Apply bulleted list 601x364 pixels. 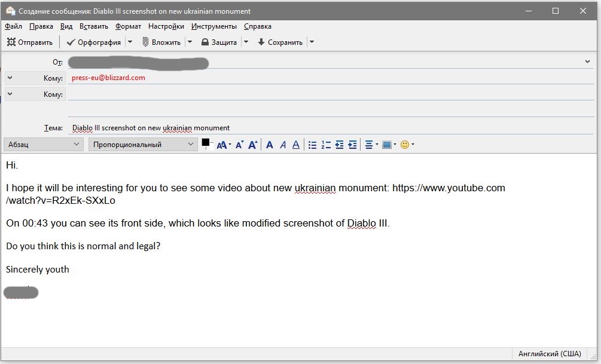(x=312, y=145)
